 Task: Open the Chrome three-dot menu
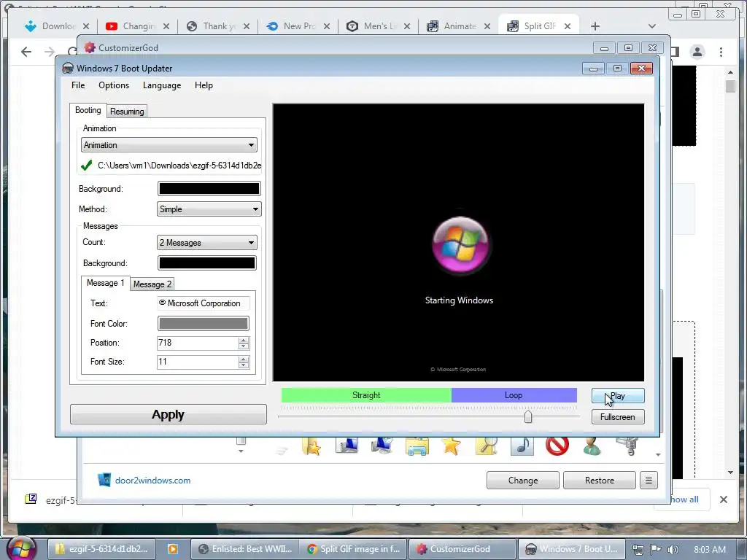point(721,52)
